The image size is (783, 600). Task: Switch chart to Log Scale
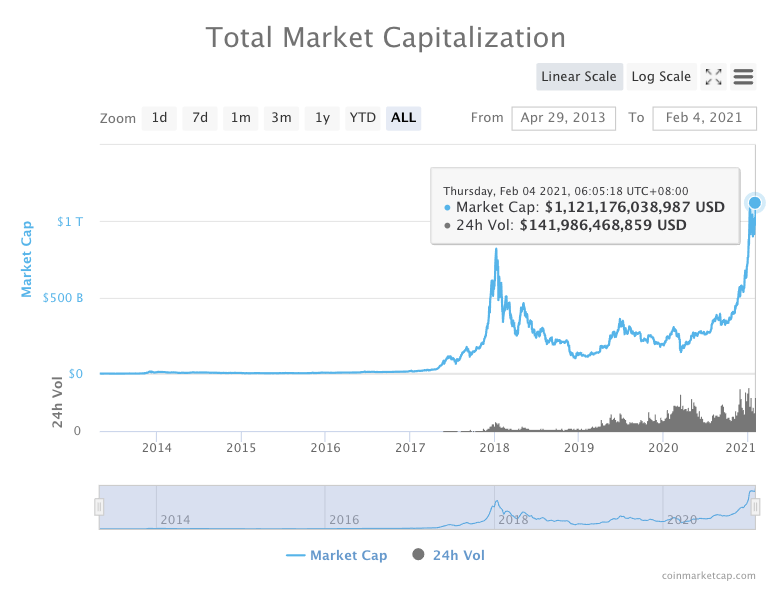click(x=661, y=77)
